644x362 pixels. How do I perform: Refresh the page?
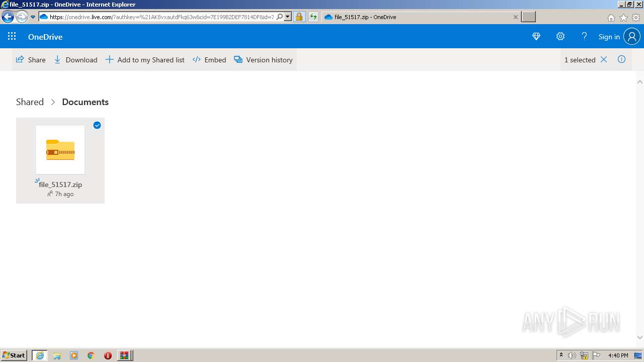pos(313,17)
